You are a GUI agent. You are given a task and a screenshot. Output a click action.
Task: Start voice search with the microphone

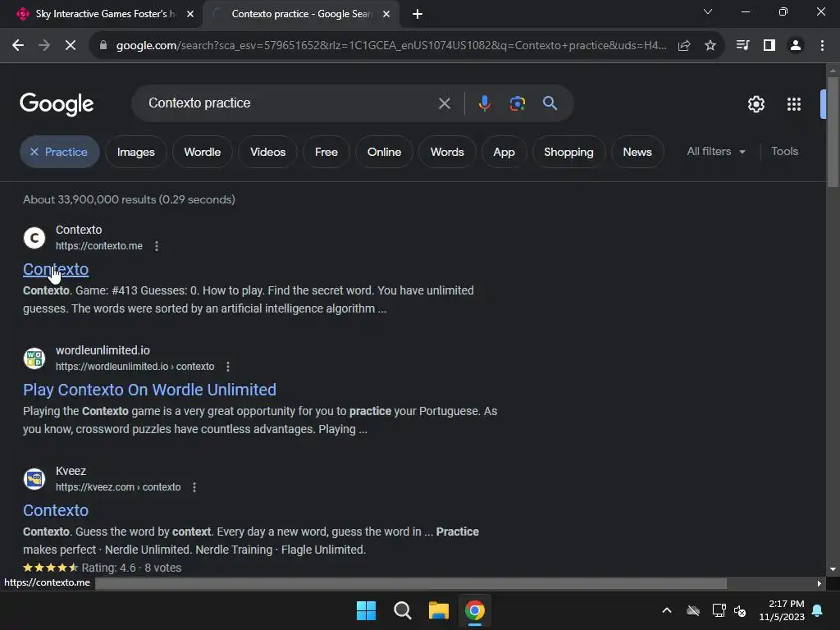(x=484, y=103)
